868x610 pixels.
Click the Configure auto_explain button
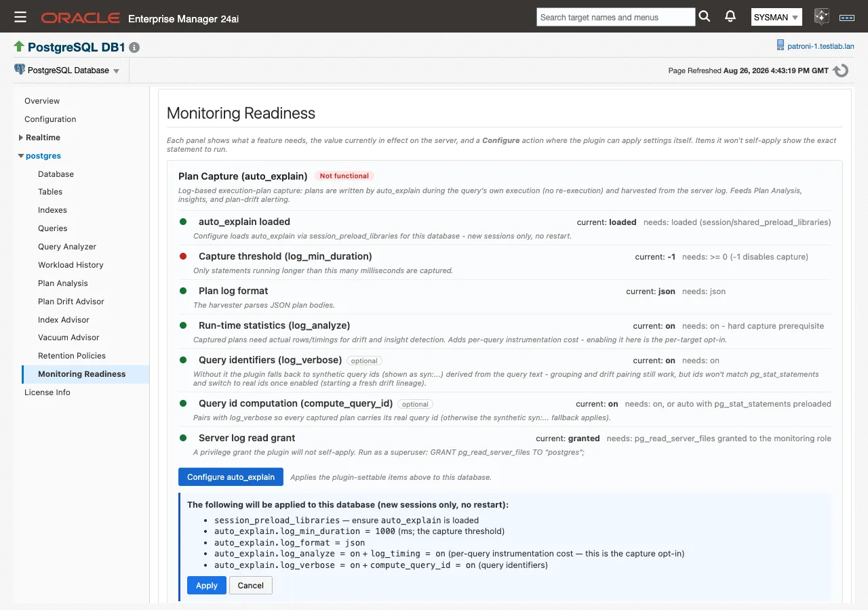tap(231, 477)
